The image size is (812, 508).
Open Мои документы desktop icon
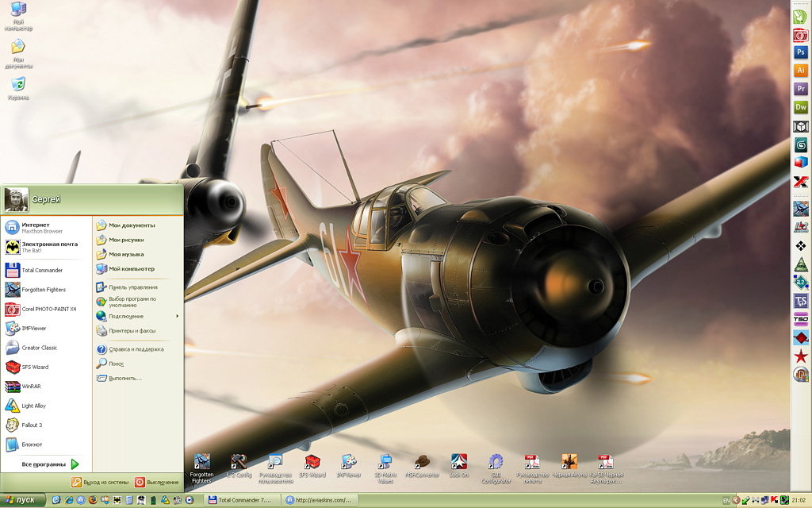(x=18, y=53)
